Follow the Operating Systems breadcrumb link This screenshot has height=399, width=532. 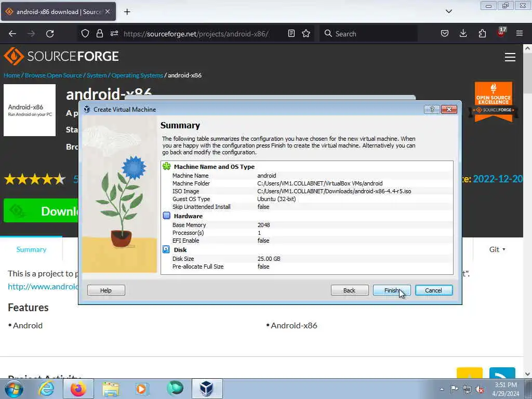tap(137, 75)
